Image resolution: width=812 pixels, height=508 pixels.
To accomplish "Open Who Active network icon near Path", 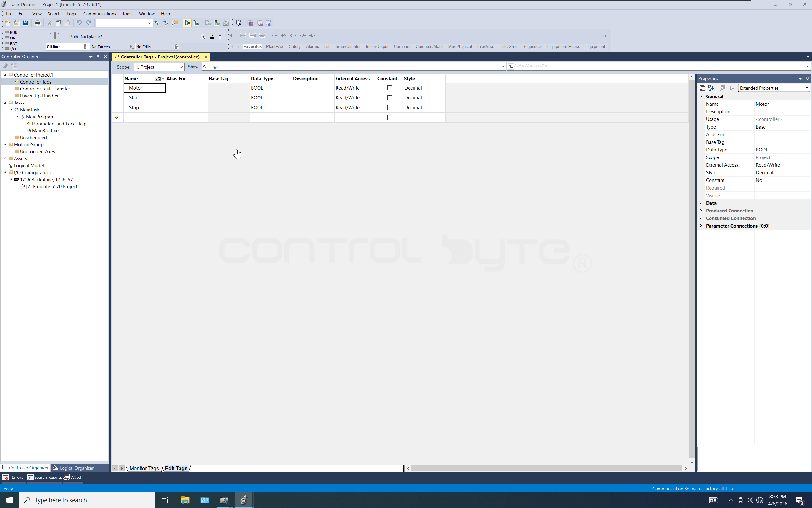I will (212, 37).
